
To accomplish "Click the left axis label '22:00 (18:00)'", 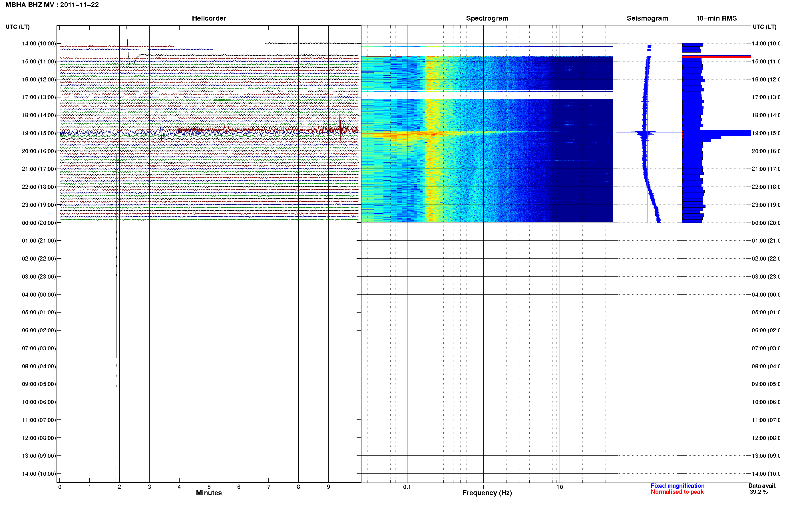I will click(39, 187).
